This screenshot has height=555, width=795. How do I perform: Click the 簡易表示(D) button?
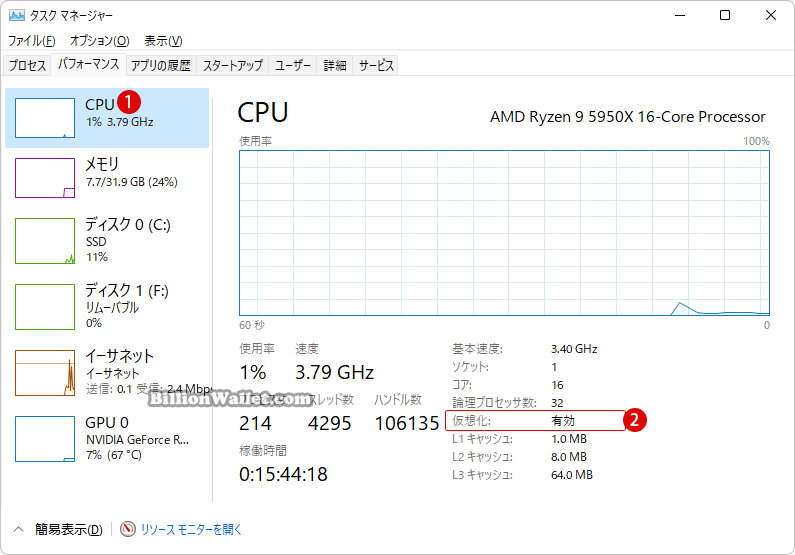tap(68, 529)
